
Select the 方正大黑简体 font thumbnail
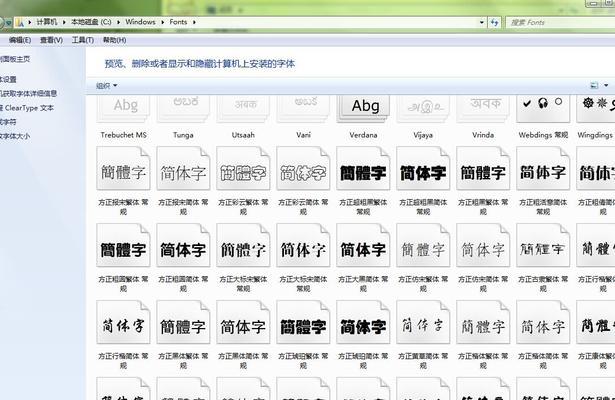pos(364,249)
